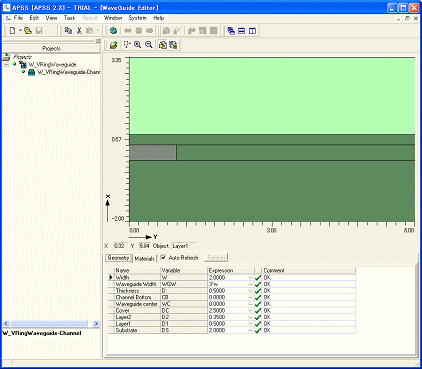This screenshot has width=422, height=369.
Task: Click the Comment column header
Action: 309,270
